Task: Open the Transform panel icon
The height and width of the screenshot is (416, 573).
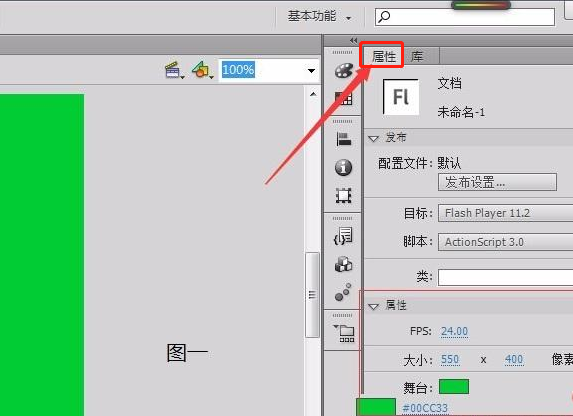Action: coord(344,196)
